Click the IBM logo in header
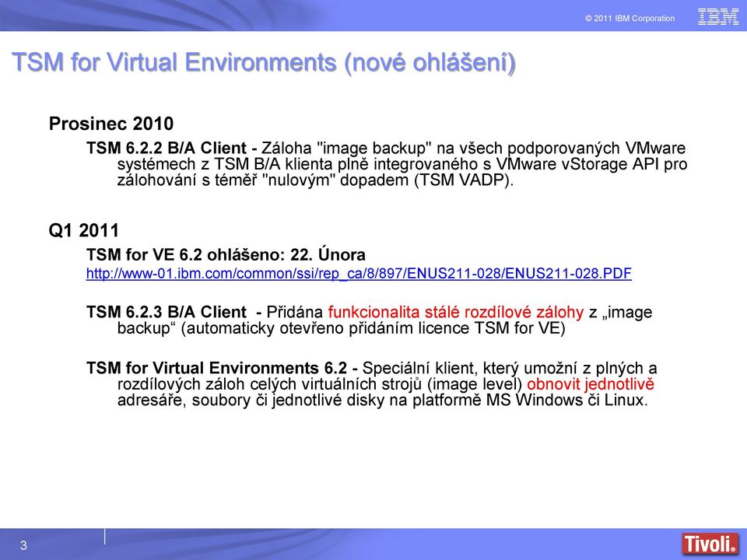This screenshot has width=747, height=560. tap(718, 16)
